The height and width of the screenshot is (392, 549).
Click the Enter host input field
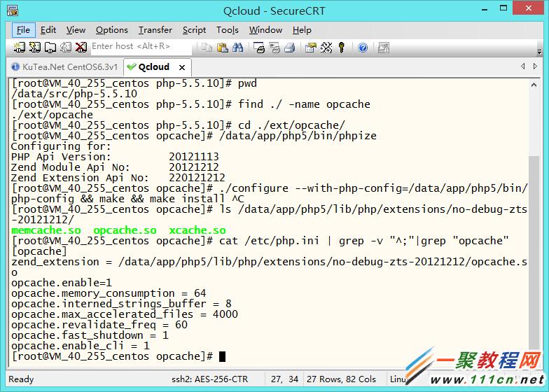pos(141,46)
